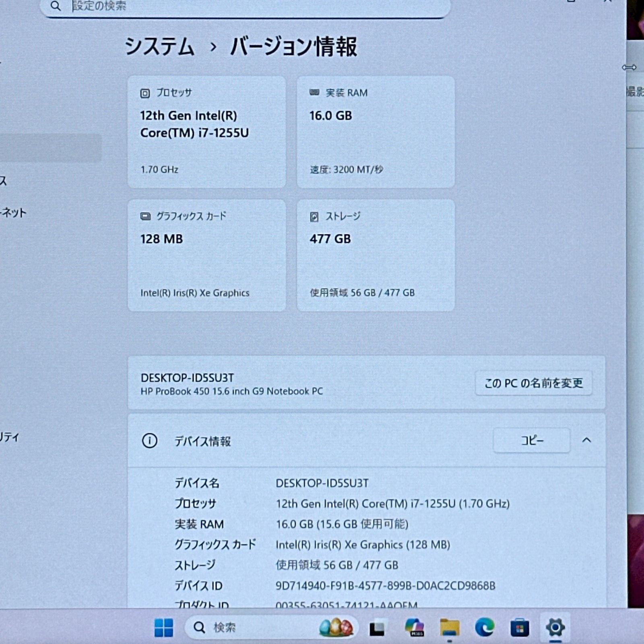This screenshot has height=644, width=644.
Task: Click the taskbar 検索 search box
Action: 271,627
